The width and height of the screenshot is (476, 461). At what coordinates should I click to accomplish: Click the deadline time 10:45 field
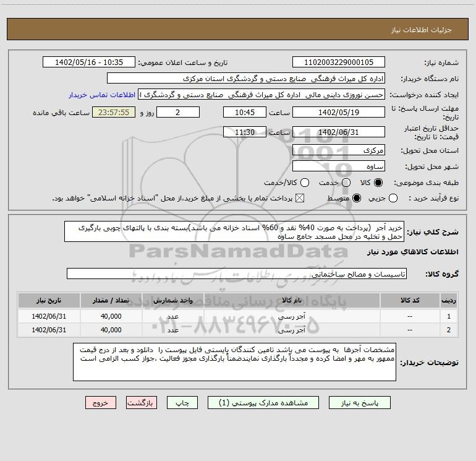tap(245, 112)
